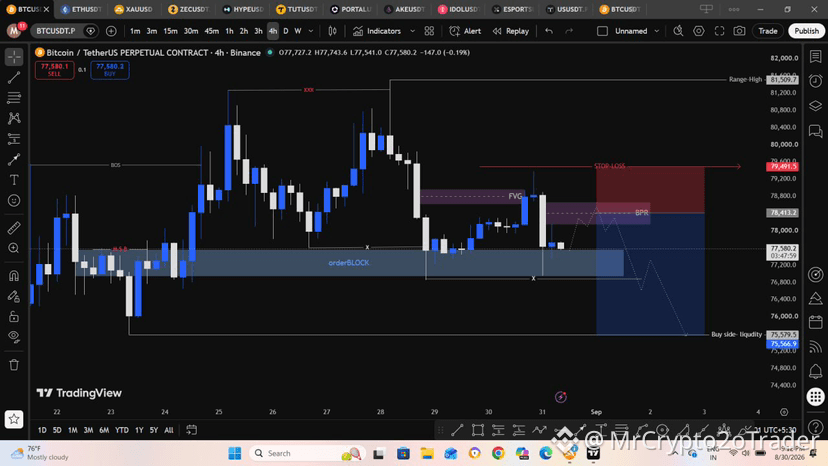
Task: Open the Fibonacci retracement tools
Action: tap(14, 98)
